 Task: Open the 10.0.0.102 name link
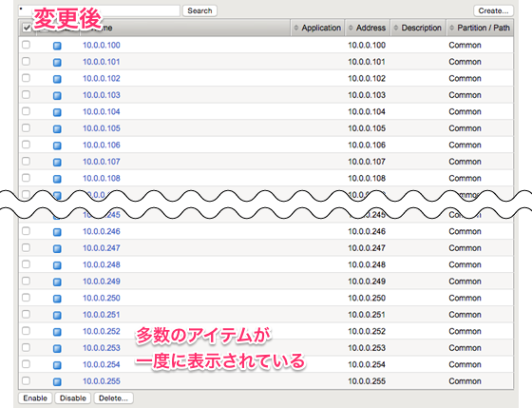click(x=102, y=78)
